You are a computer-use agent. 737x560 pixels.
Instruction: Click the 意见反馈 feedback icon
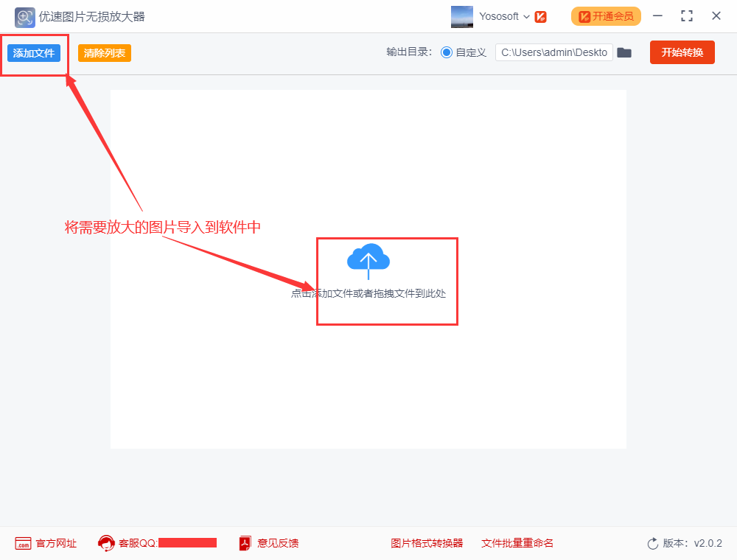tap(244, 543)
